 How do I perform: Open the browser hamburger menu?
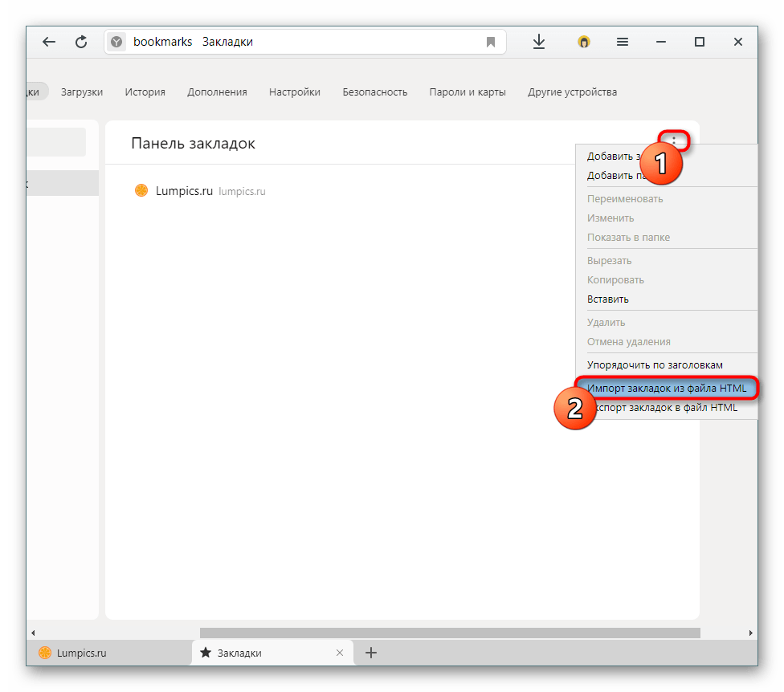(622, 42)
